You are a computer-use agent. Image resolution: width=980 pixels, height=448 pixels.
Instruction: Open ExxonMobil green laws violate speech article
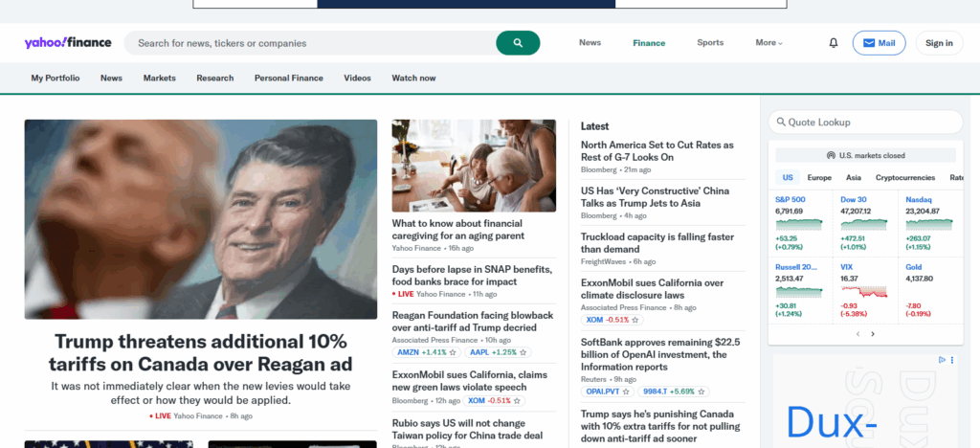click(x=469, y=381)
